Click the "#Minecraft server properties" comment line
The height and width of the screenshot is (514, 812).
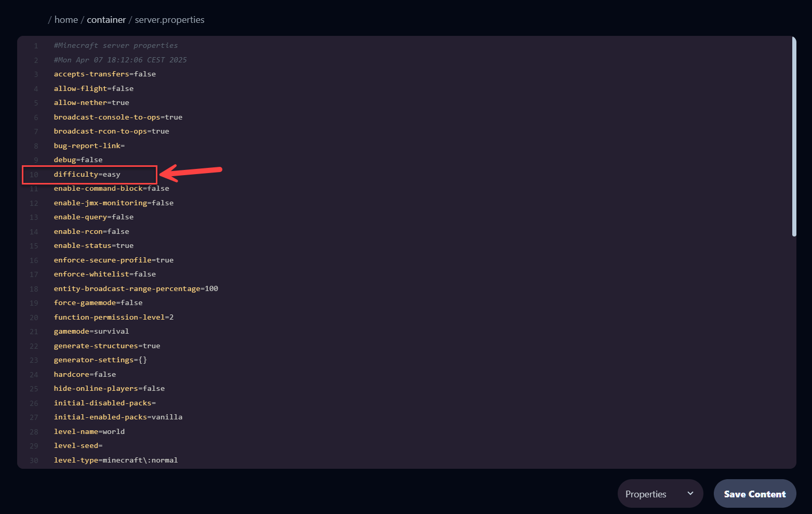coord(115,46)
